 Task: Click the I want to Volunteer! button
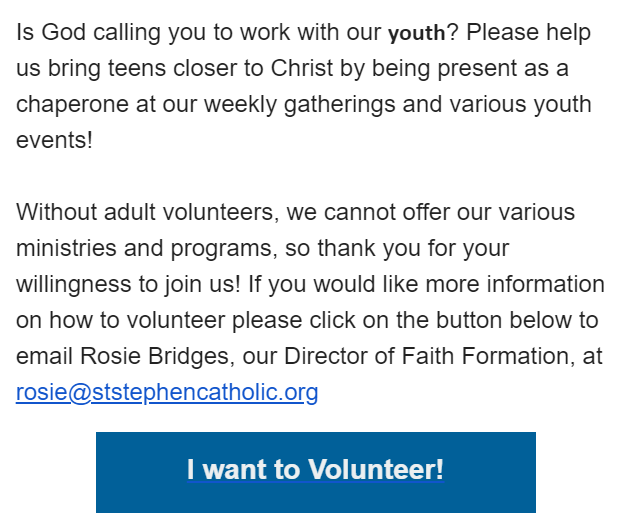tap(316, 472)
